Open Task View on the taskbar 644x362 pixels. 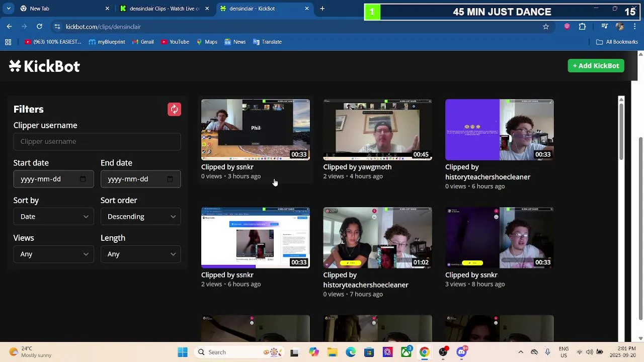(x=294, y=352)
